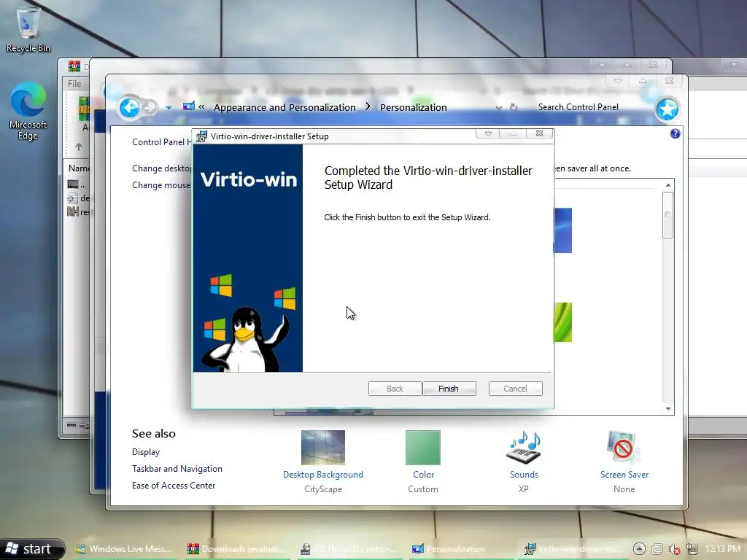Open File menu in the WinRAR window
This screenshot has height=560, width=747.
coord(74,83)
